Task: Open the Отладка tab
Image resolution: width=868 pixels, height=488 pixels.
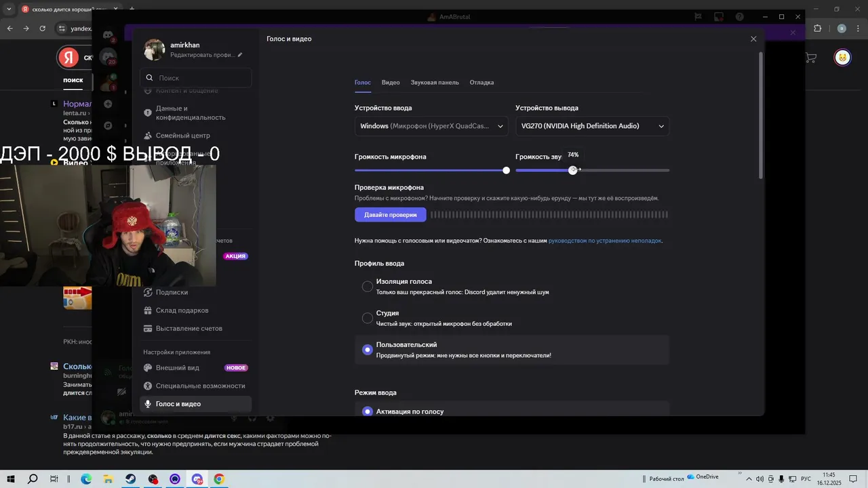Action: coord(481,83)
